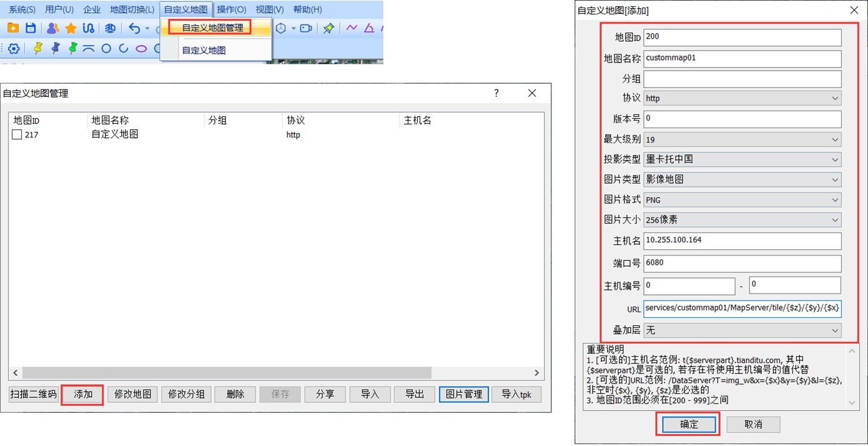The width and height of the screenshot is (868, 446).
Task: Click the orange star favorites icon
Action: pyautogui.click(x=71, y=28)
